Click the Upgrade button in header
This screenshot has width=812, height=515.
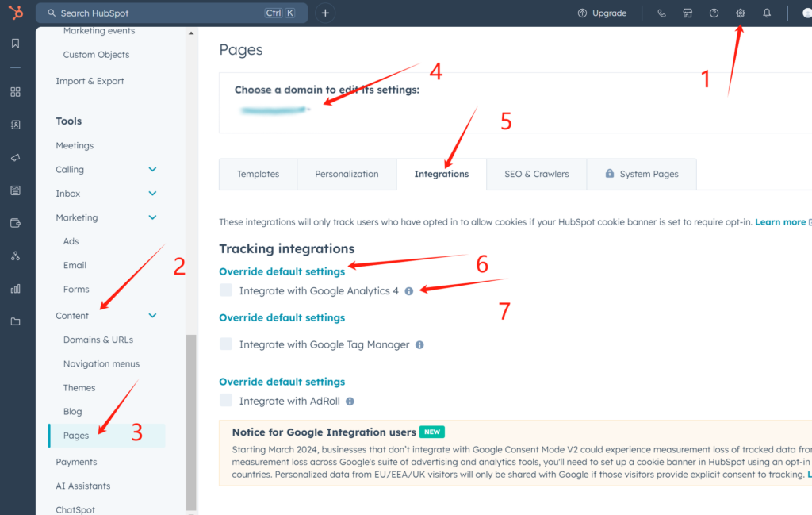[602, 13]
